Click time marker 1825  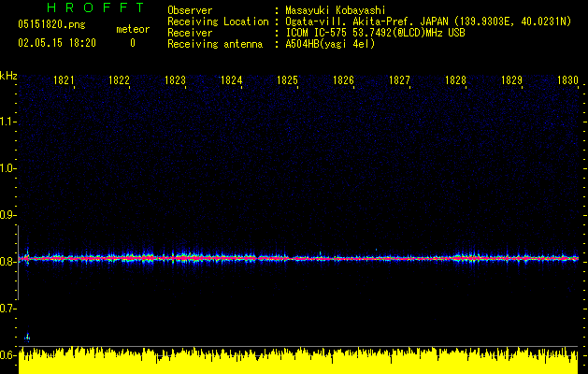point(287,80)
